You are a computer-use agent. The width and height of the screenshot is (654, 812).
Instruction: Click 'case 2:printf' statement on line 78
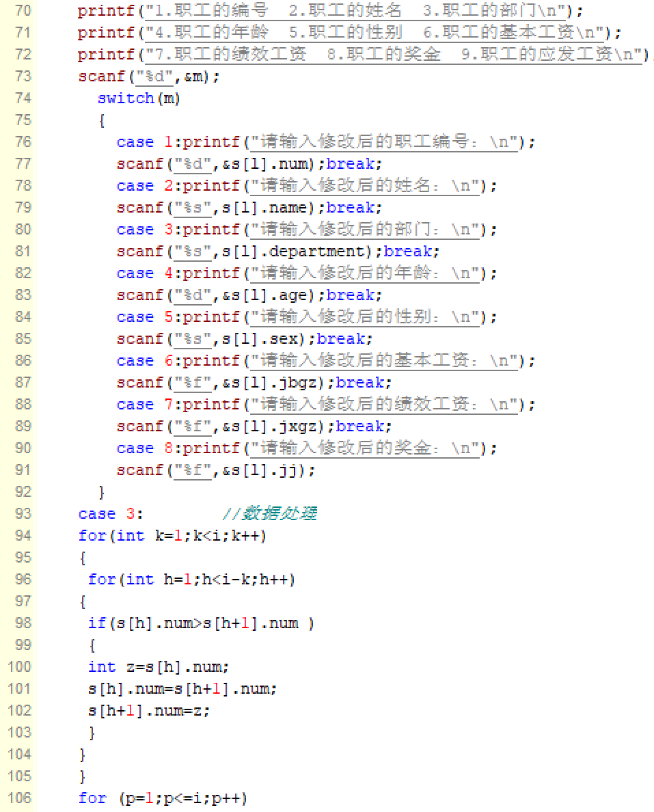pyautogui.click(x=307, y=185)
